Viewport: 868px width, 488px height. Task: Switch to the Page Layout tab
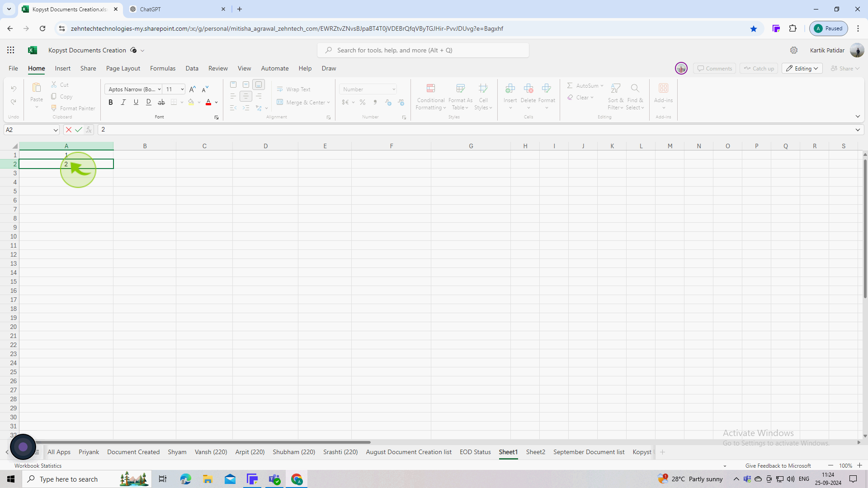(123, 68)
